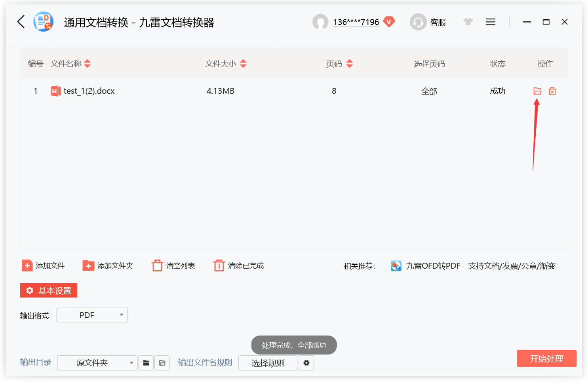Open filename rule settings gear
The width and height of the screenshot is (588, 383).
tap(306, 363)
